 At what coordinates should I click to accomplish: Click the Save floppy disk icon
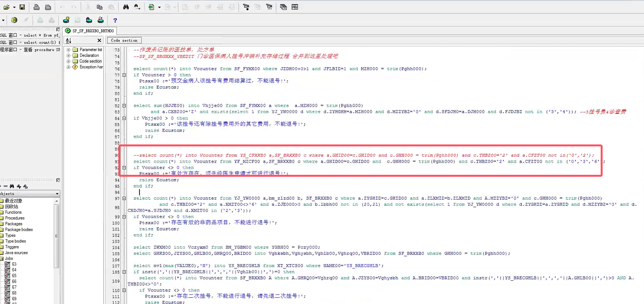pyautogui.click(x=22, y=7)
